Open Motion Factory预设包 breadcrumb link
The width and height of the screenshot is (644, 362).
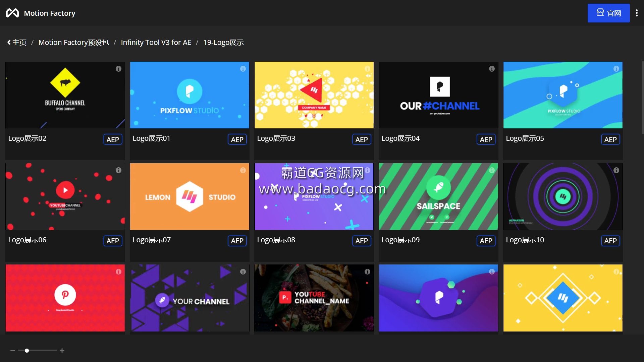coord(73,43)
